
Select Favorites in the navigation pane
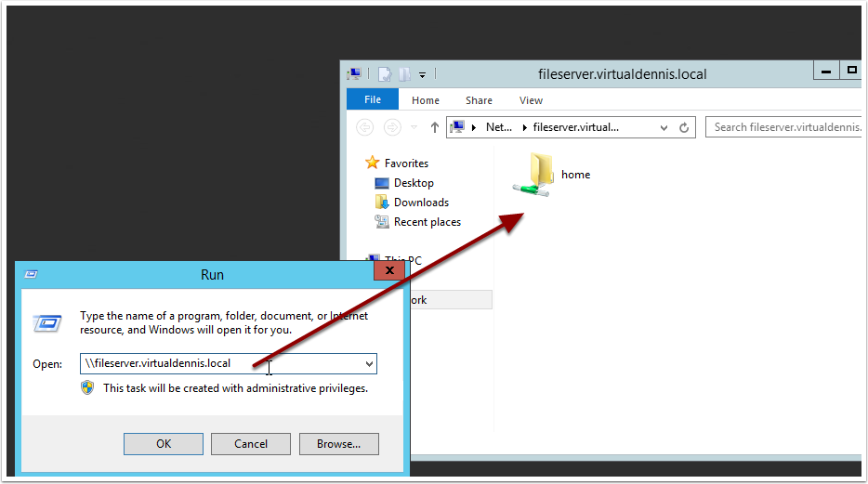coord(406,164)
